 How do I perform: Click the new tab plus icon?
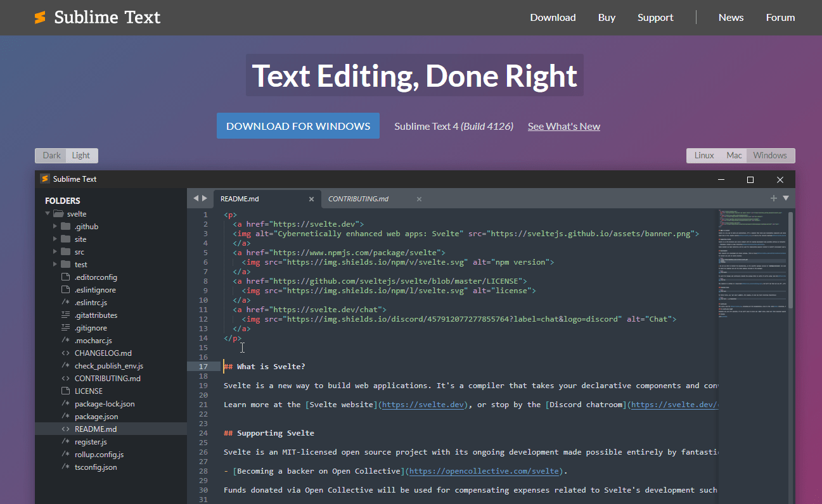coord(773,198)
